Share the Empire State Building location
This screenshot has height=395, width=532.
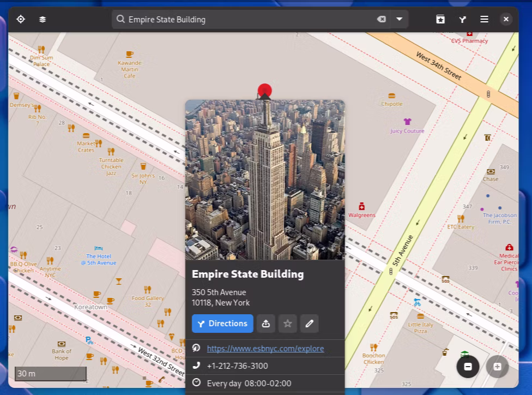pos(266,324)
